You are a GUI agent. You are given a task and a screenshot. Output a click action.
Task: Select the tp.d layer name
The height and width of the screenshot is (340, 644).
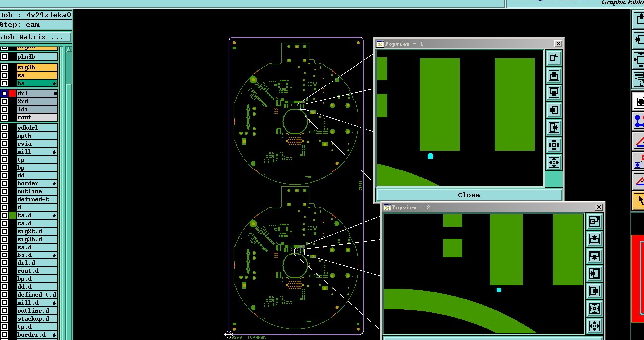pos(37,327)
